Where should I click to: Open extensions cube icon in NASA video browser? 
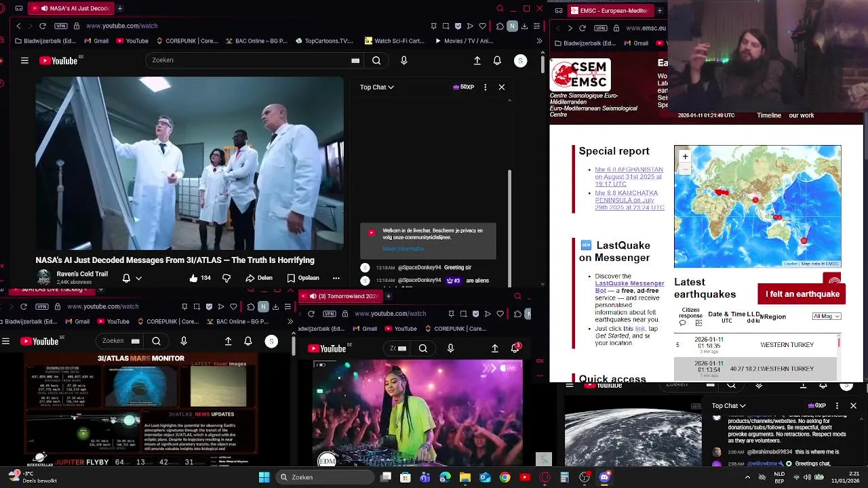(500, 26)
